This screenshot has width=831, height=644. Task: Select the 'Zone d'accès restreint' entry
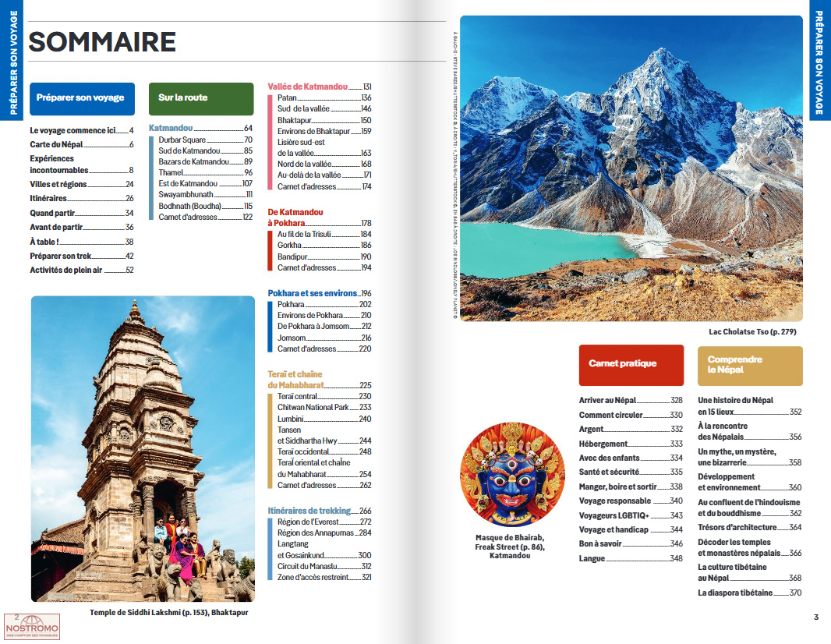[324, 578]
